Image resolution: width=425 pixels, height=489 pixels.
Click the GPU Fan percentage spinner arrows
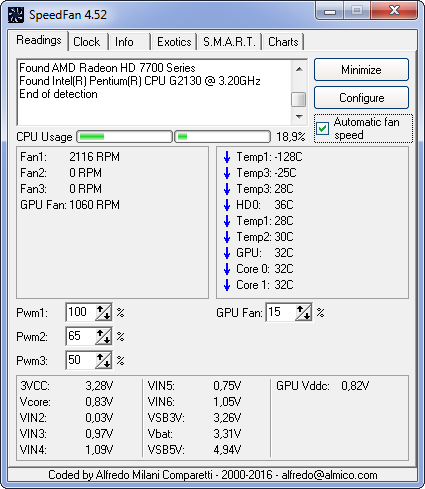click(303, 312)
